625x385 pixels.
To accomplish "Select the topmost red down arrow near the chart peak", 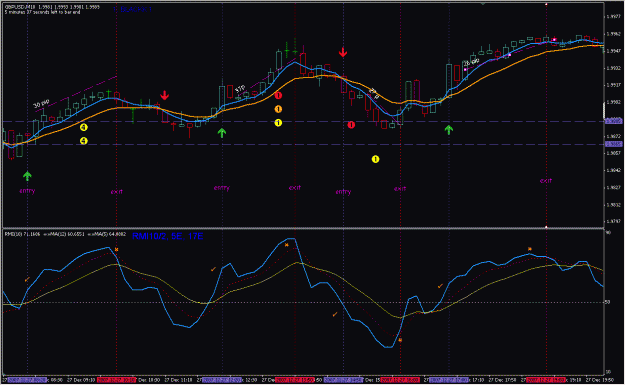I will (x=343, y=52).
